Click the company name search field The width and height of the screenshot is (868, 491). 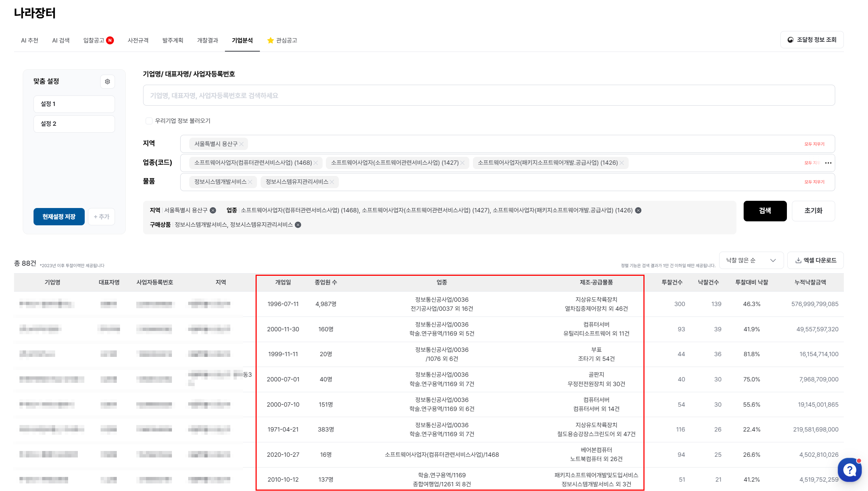pos(488,96)
